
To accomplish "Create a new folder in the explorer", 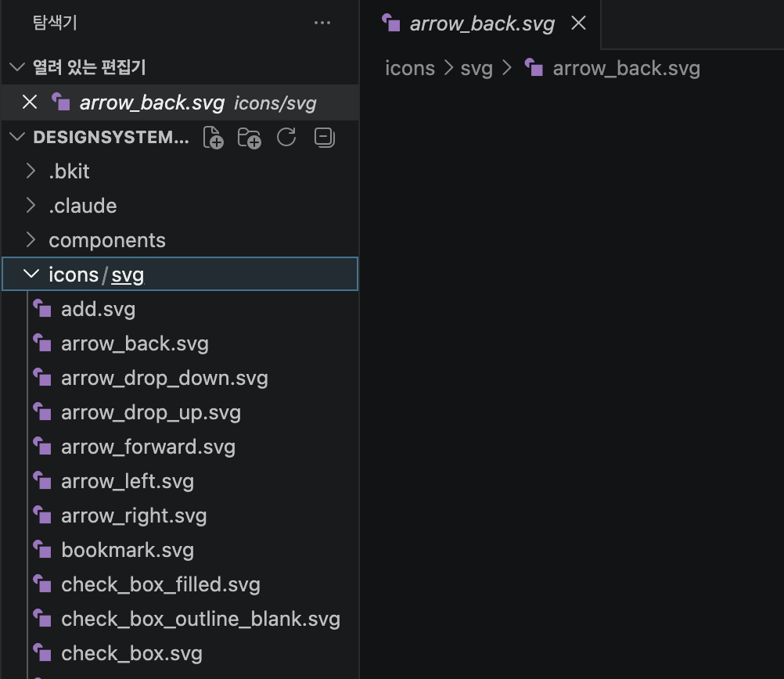I will point(249,137).
